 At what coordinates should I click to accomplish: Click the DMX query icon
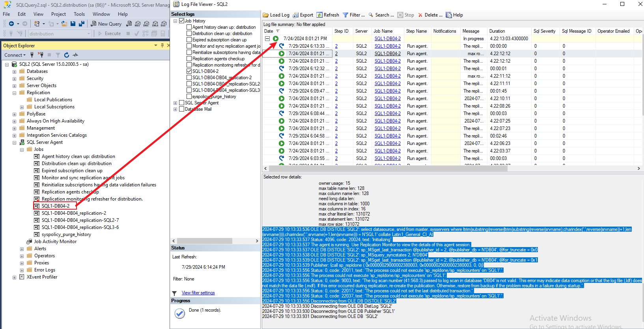pyautogui.click(x=146, y=24)
